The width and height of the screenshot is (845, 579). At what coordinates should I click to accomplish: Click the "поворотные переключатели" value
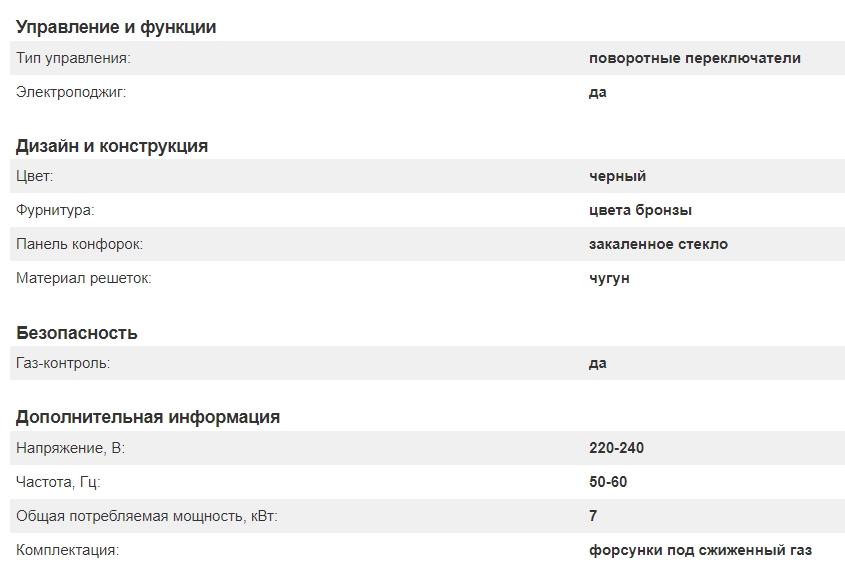coord(694,58)
